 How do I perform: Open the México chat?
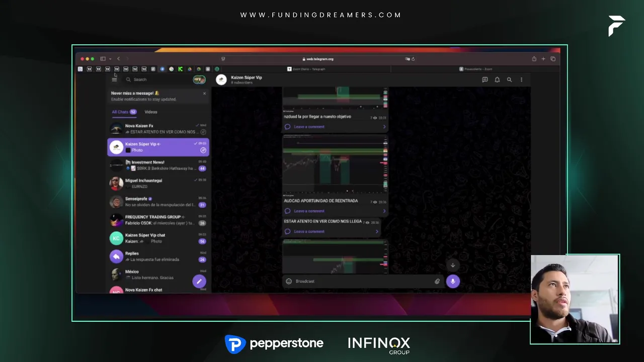(x=158, y=275)
